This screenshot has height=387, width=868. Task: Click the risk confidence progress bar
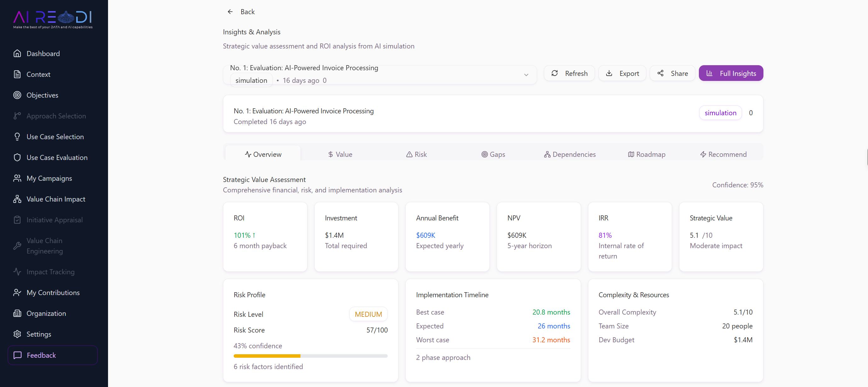point(310,356)
